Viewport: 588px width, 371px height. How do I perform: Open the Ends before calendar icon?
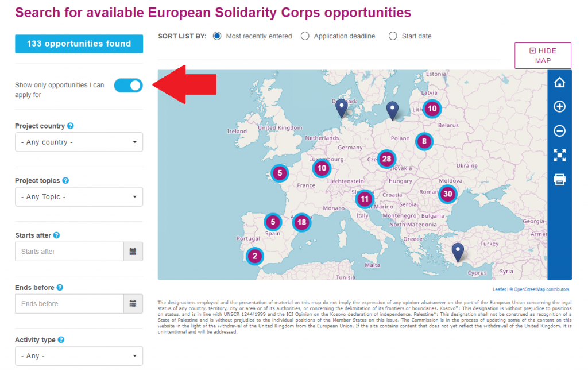133,304
